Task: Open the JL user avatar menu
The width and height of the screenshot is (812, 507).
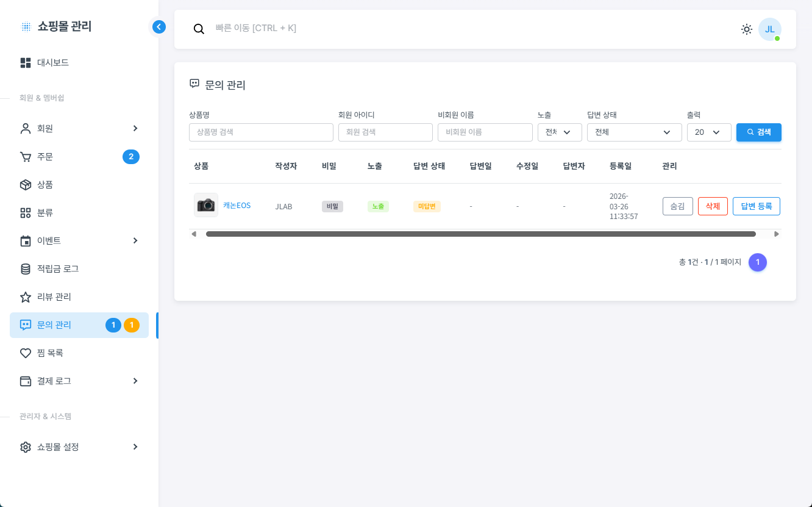Action: pyautogui.click(x=769, y=29)
